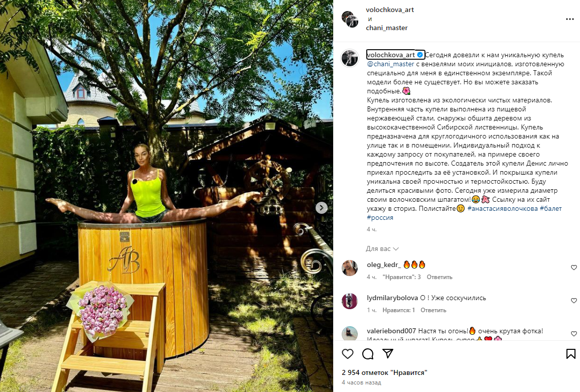Image resolution: width=580 pixels, height=392 pixels.
Task: Open comment field via speech bubble icon
Action: coord(368,354)
